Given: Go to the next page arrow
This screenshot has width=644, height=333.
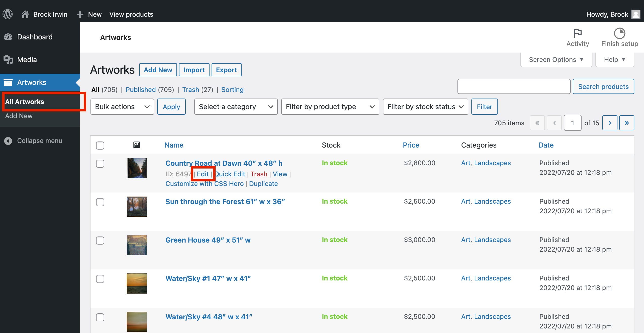Looking at the screenshot, I should [x=610, y=123].
